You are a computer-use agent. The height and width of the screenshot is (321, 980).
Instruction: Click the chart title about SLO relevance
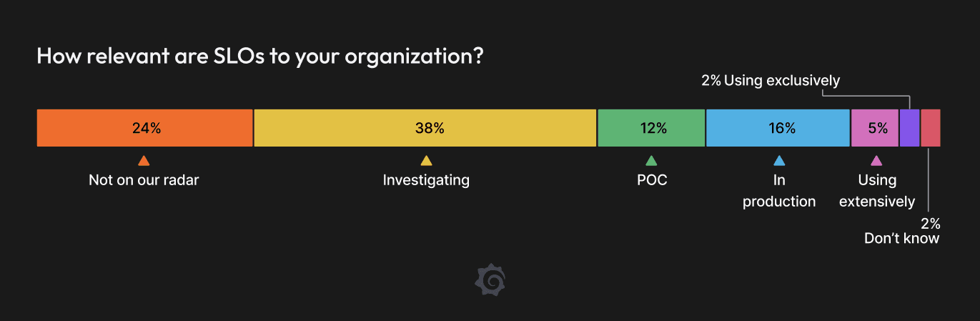pos(260,56)
